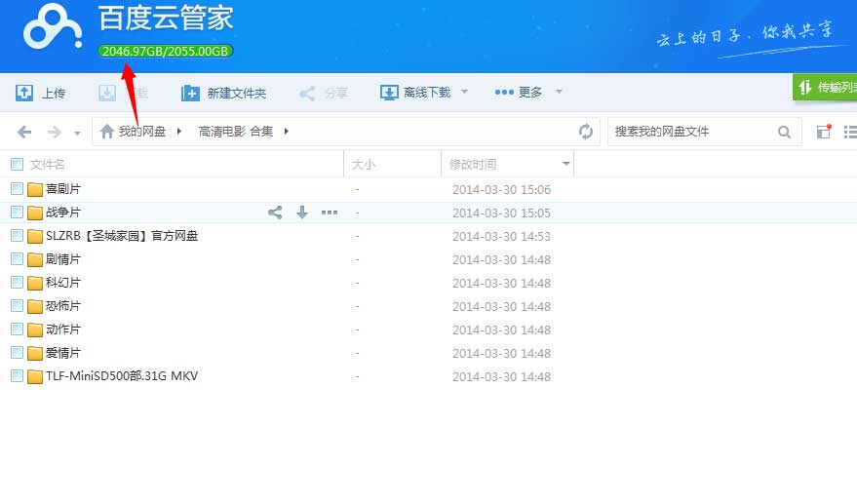Open the TLF-MiniSD500部.31G MKV folder name
The width and height of the screenshot is (857, 504).
click(122, 376)
